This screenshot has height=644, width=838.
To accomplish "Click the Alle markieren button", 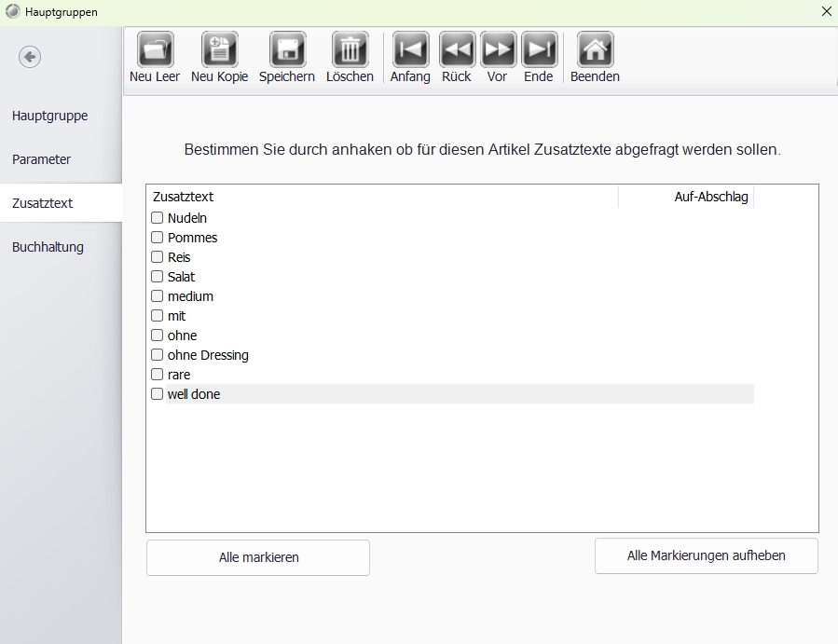I will (258, 557).
